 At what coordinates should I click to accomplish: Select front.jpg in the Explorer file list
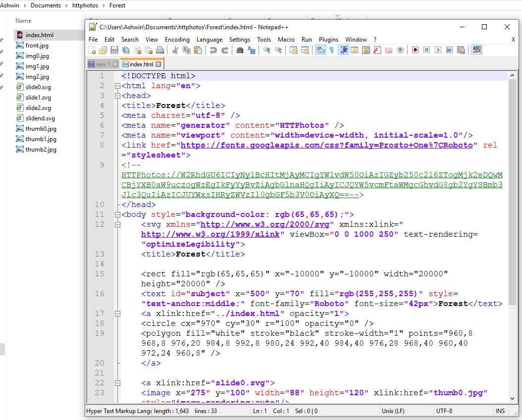[37, 46]
